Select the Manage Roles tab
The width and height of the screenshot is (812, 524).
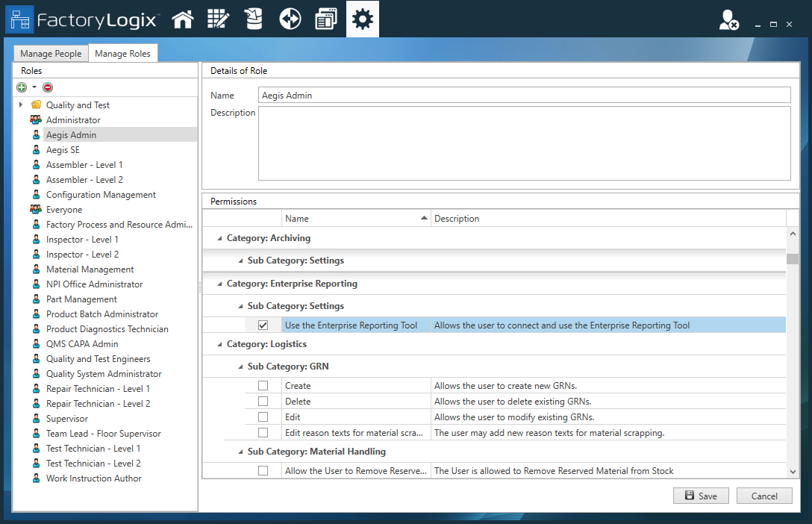point(123,53)
